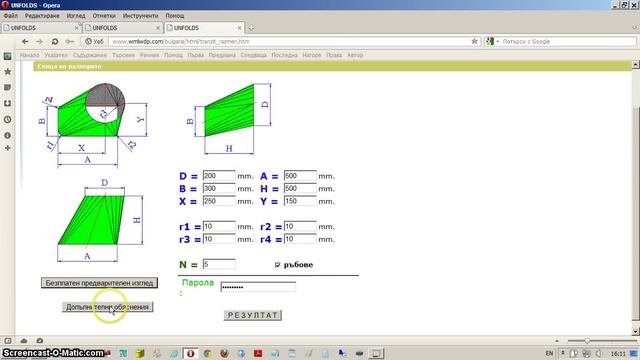Focus the A value input field

tap(300, 176)
